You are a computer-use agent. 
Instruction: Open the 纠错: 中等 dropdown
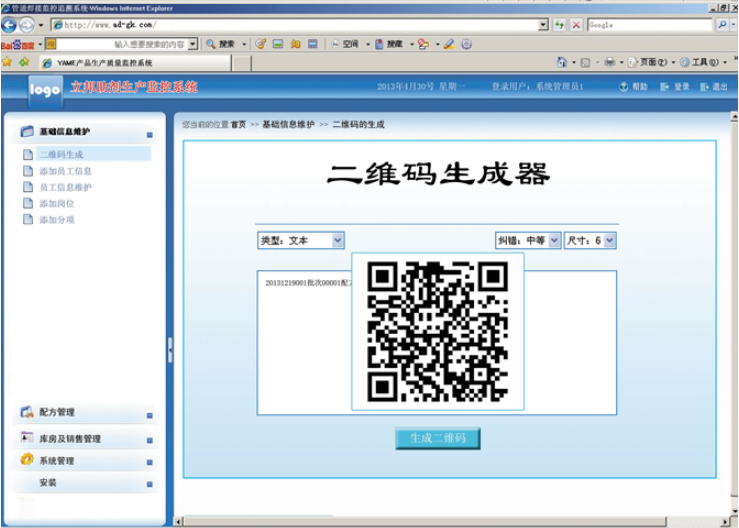(x=528, y=240)
